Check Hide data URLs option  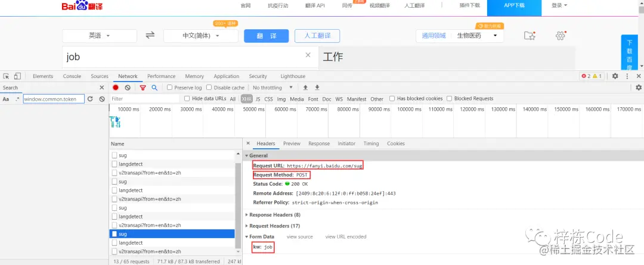pos(187,98)
